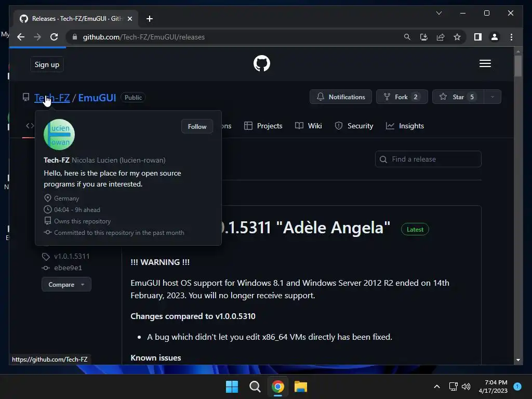Viewport: 532px width, 399px height.
Task: Click the 'Owns this repository' text
Action: pyautogui.click(x=83, y=221)
